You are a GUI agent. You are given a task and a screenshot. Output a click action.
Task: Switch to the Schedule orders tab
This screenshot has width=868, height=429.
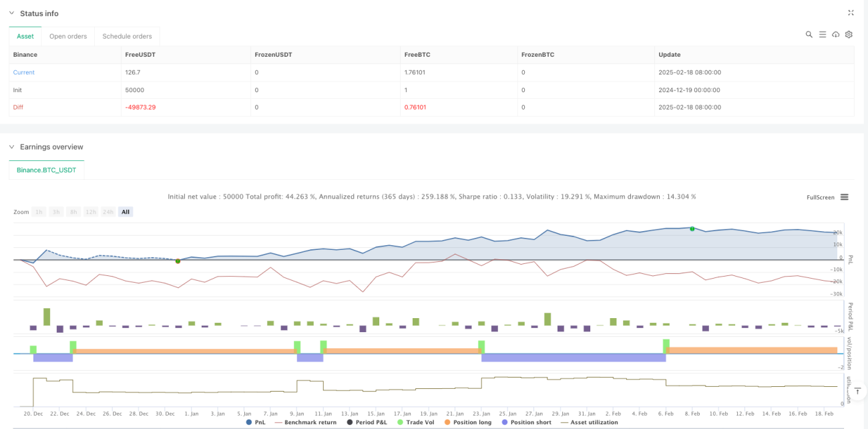coord(127,36)
